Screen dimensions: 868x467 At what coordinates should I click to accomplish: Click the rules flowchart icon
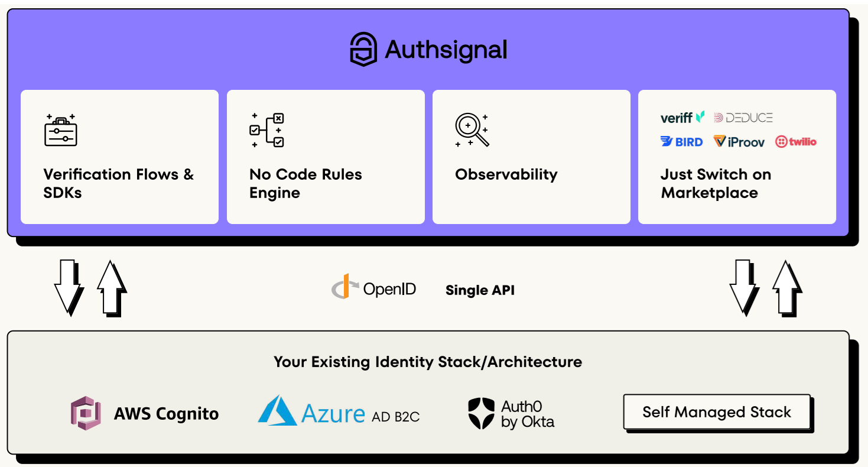(267, 130)
